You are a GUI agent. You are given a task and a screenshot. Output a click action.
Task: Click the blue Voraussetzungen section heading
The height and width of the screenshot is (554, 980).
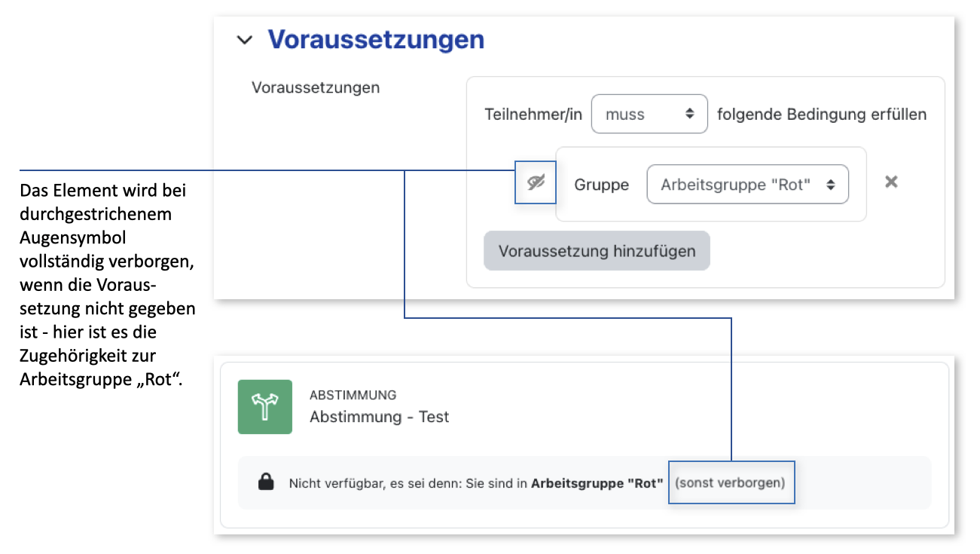pos(376,39)
